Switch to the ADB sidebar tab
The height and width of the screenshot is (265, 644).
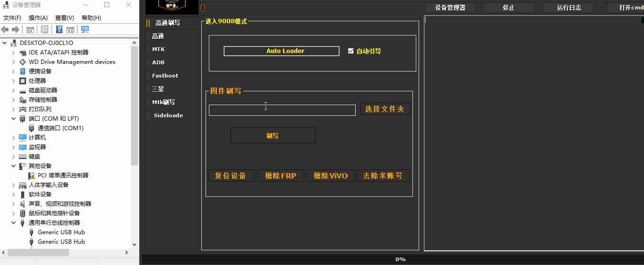[172, 62]
